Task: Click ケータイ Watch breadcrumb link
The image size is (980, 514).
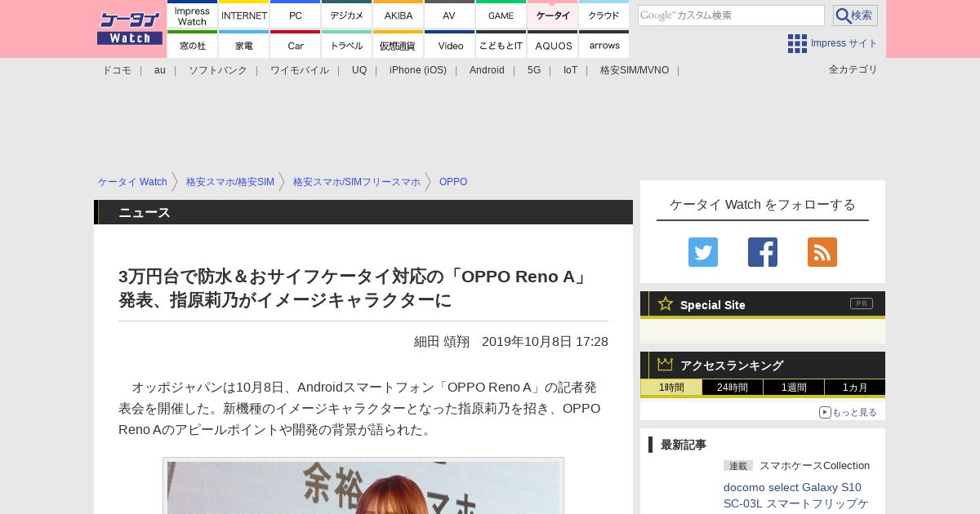Action: [132, 182]
